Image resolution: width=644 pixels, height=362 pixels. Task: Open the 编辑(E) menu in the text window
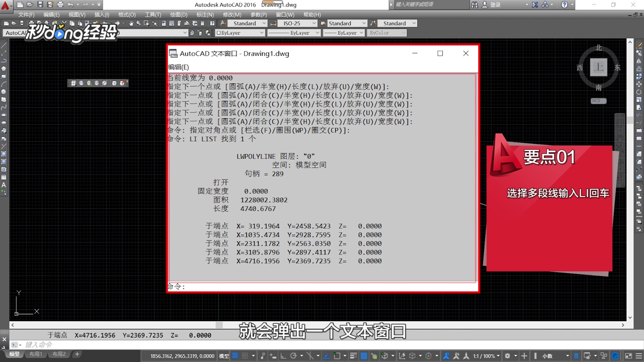178,67
